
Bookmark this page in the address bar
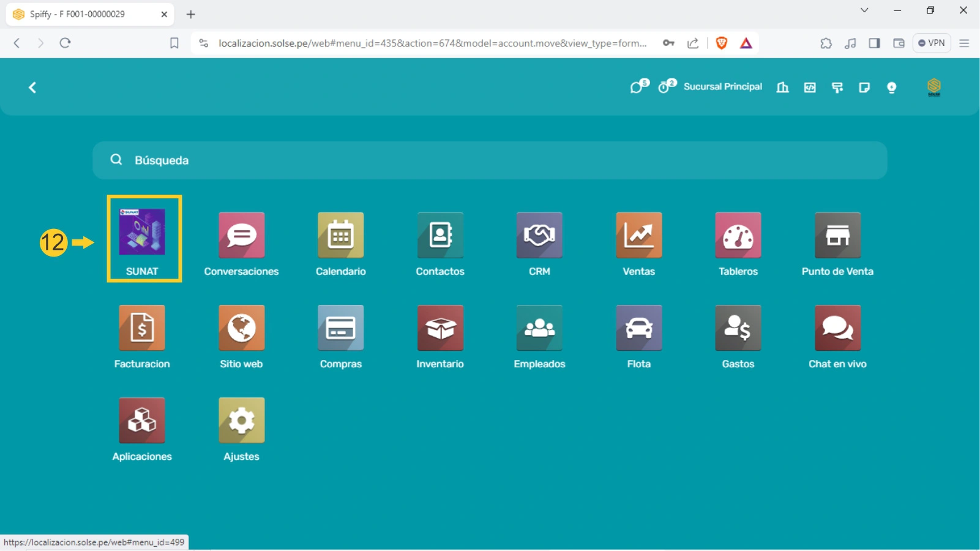[174, 43]
